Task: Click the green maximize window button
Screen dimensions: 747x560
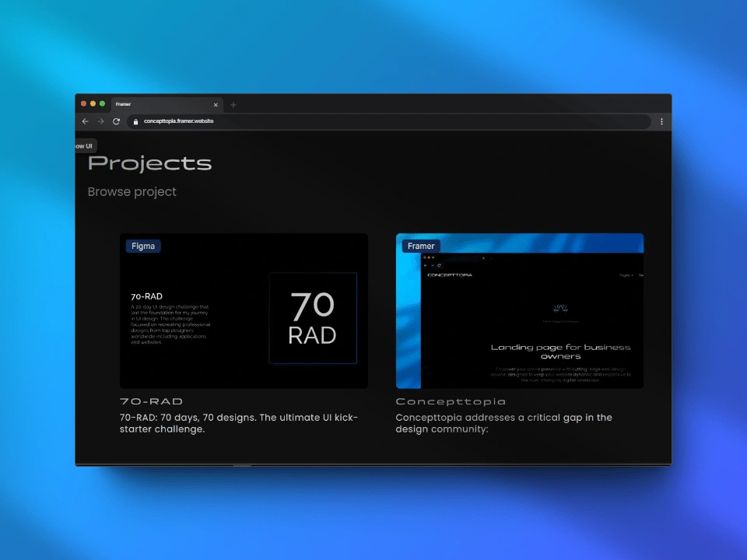Action: 102,103
